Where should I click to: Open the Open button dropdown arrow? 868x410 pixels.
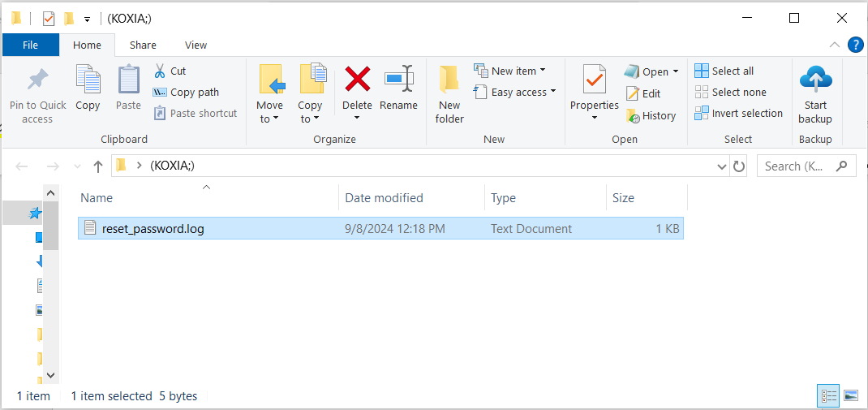click(676, 71)
